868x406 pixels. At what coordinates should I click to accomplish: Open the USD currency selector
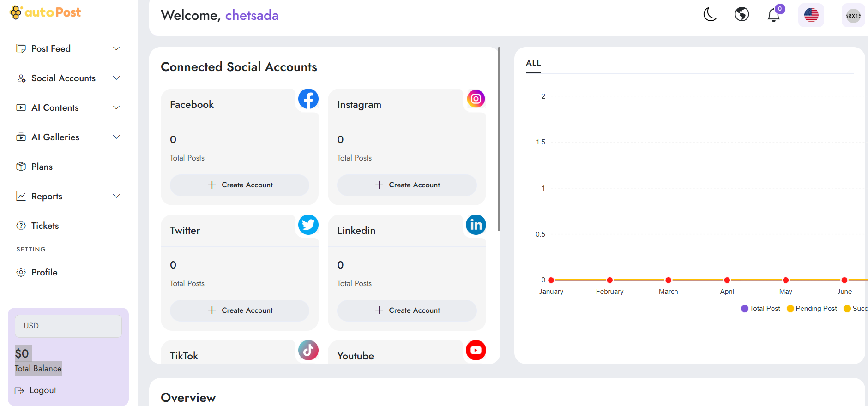coord(68,326)
